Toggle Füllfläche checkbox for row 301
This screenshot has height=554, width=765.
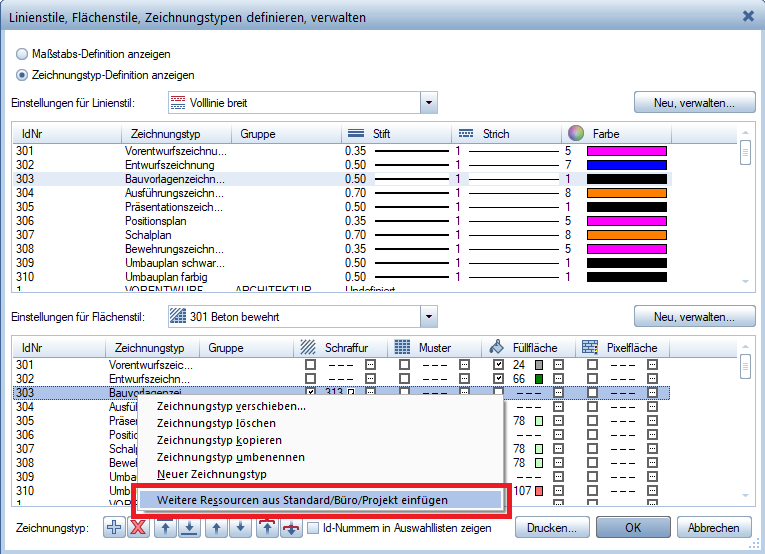(499, 365)
